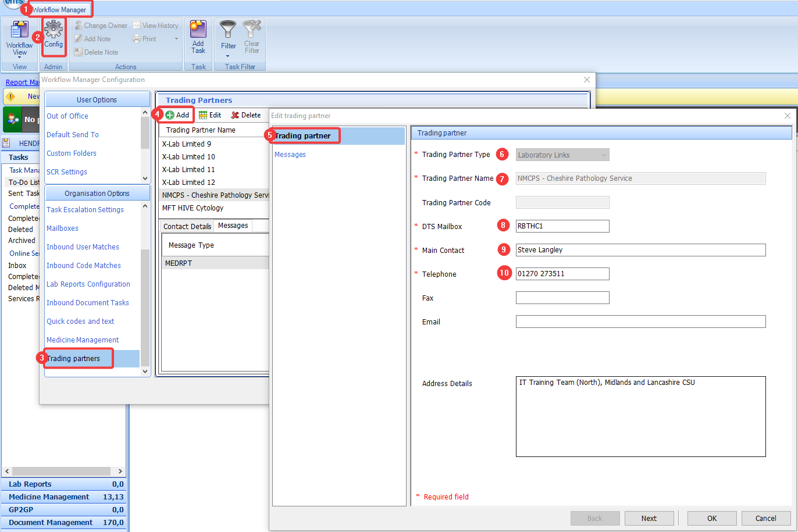The height and width of the screenshot is (532, 798).
Task: Click Add Note in ribbon
Action: (92, 39)
